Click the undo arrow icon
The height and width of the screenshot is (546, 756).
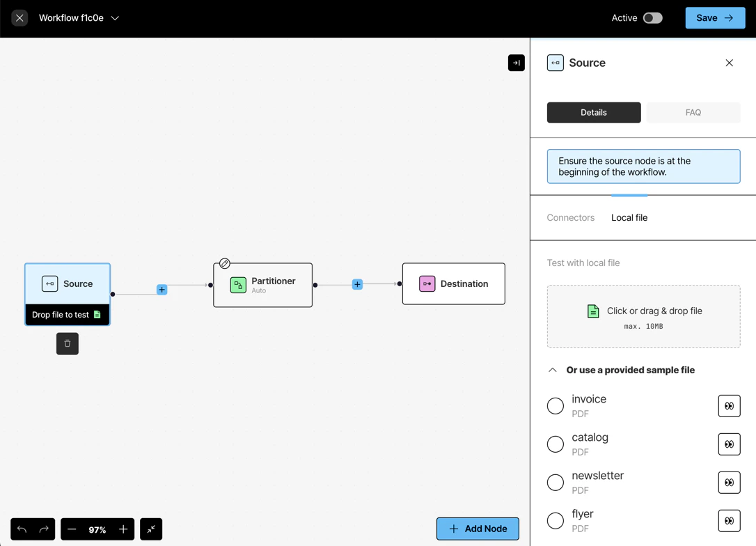click(x=21, y=529)
